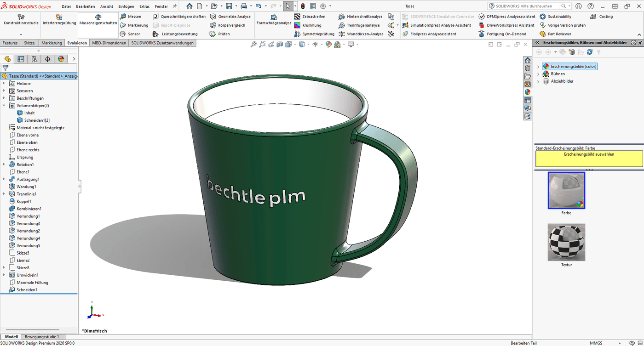Open the Anzeigeart dropdown in the view toolbar
The height and width of the screenshot is (346, 644).
[x=309, y=44]
